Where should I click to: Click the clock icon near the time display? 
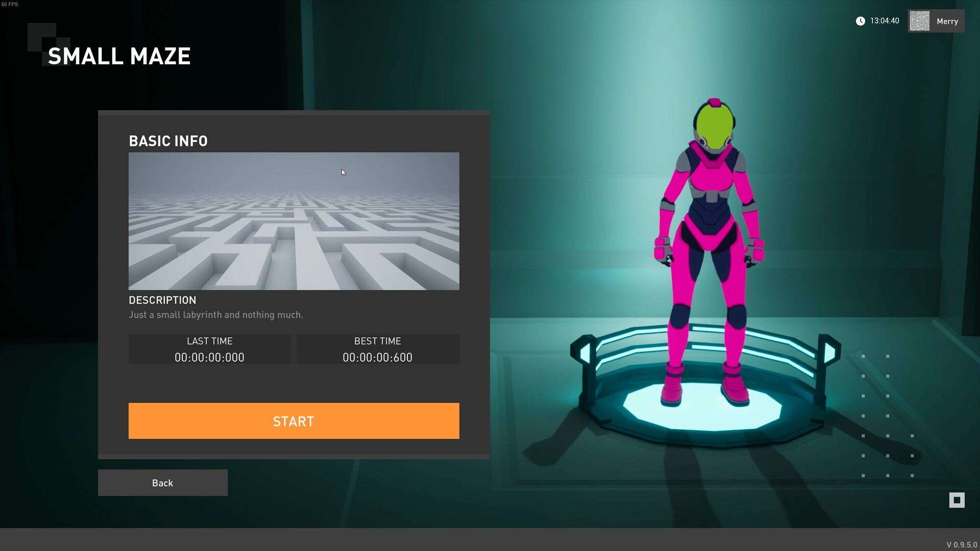[x=860, y=20]
